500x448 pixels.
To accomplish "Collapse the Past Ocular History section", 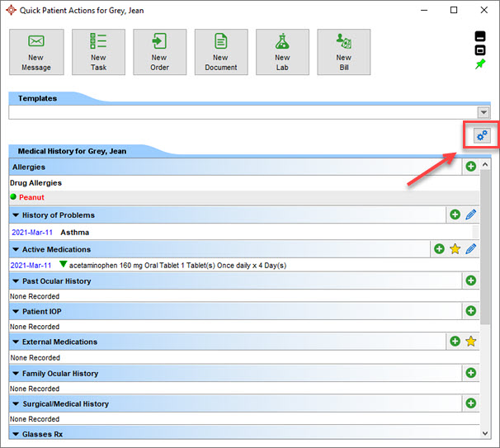I will [x=15, y=281].
